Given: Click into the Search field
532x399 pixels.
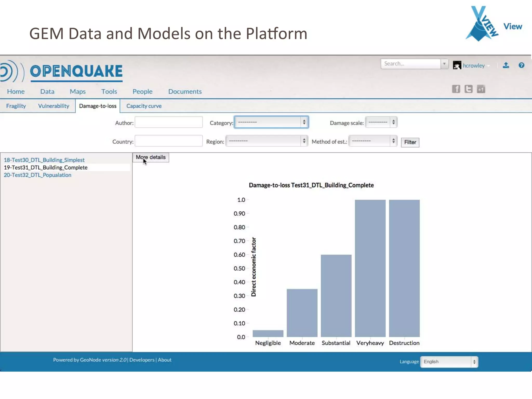Looking at the screenshot, I should point(411,64).
